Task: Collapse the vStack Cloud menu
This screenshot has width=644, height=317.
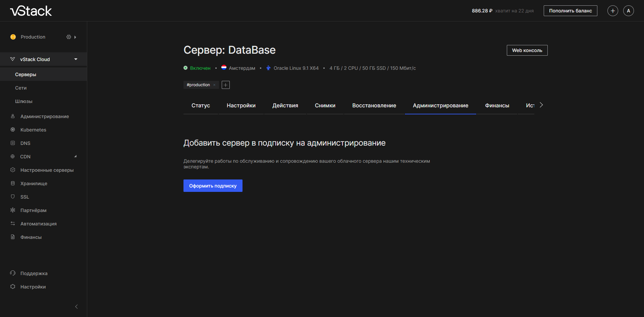Action: point(76,59)
